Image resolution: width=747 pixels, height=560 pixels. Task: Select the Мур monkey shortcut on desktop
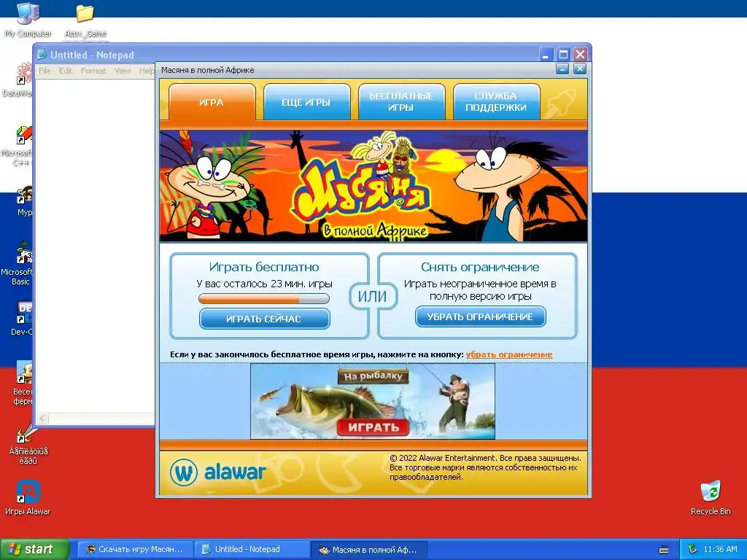click(x=24, y=201)
